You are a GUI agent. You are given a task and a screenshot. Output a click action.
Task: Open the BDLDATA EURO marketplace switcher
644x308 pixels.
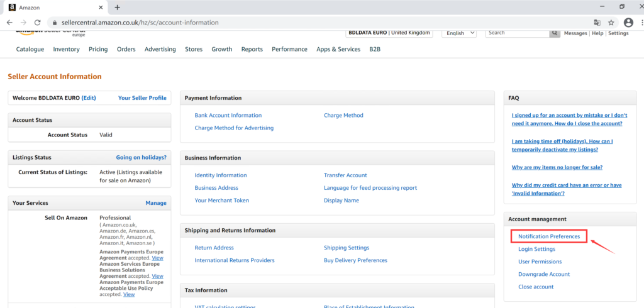[389, 33]
